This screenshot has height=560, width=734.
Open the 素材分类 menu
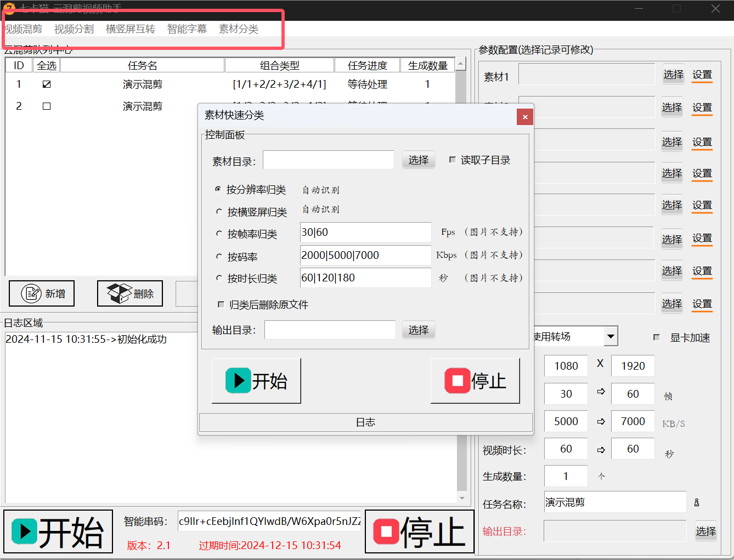click(x=239, y=29)
